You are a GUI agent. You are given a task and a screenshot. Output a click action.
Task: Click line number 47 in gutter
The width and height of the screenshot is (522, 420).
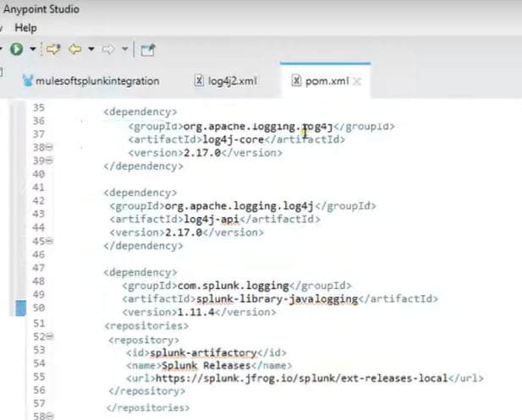[x=39, y=268]
